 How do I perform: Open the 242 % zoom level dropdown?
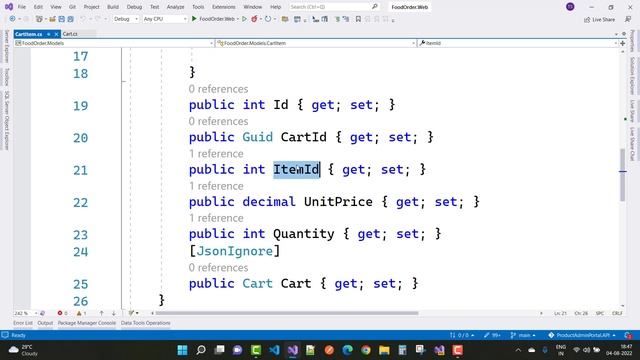[25, 313]
